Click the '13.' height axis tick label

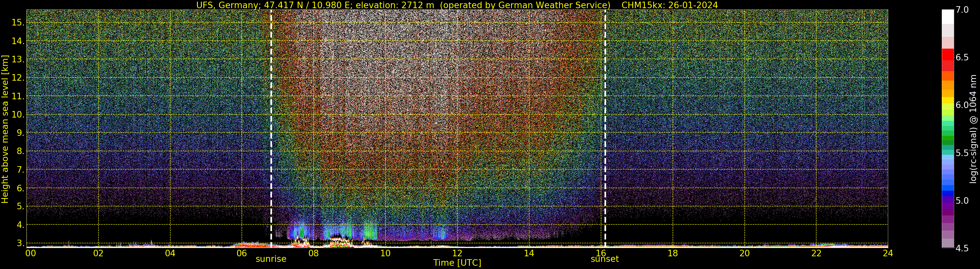pyautogui.click(x=18, y=59)
